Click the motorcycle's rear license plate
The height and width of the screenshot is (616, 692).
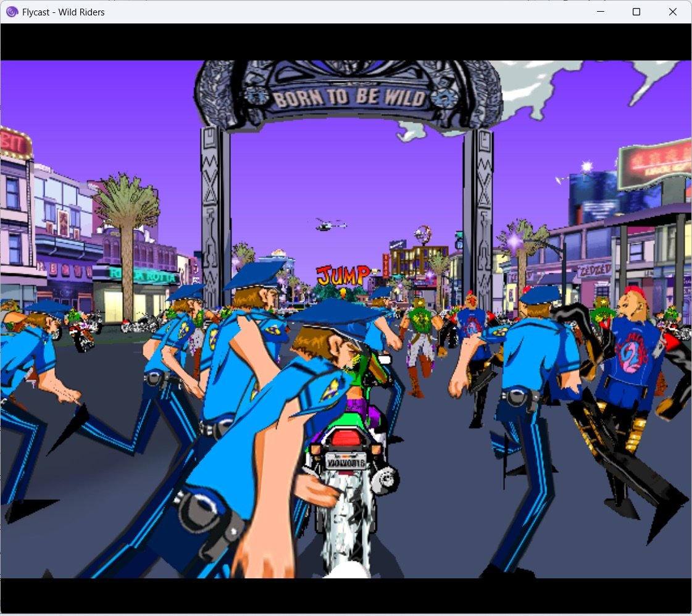tap(344, 460)
